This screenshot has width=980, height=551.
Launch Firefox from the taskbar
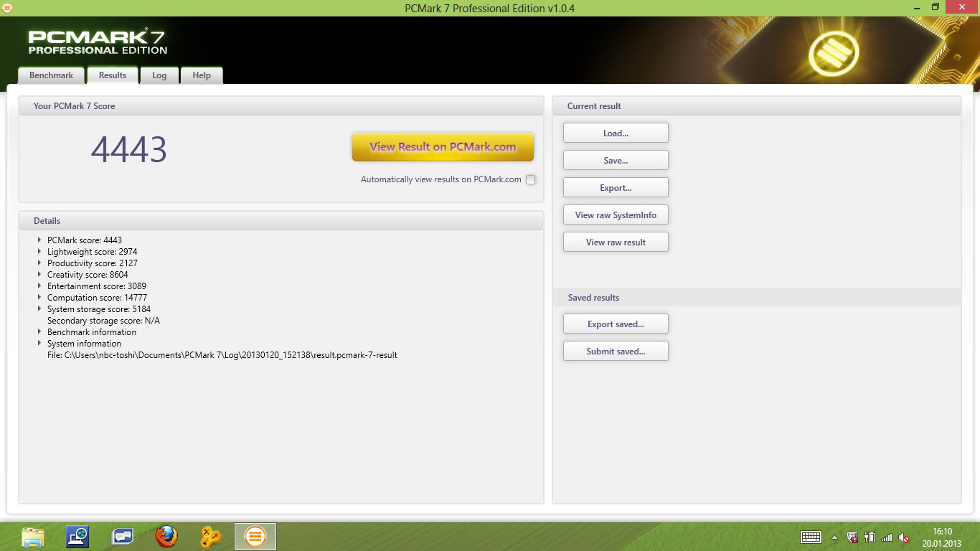tap(166, 537)
